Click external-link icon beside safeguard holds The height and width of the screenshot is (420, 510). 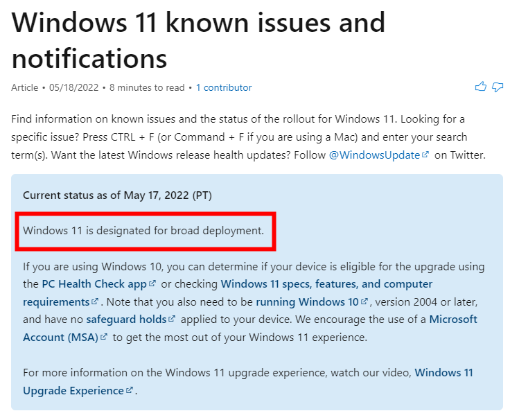click(172, 319)
